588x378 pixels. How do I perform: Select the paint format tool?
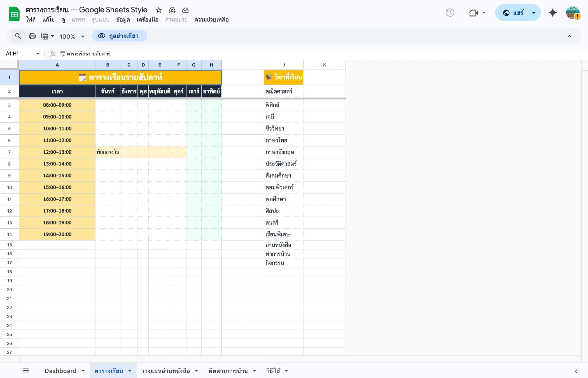coord(45,36)
